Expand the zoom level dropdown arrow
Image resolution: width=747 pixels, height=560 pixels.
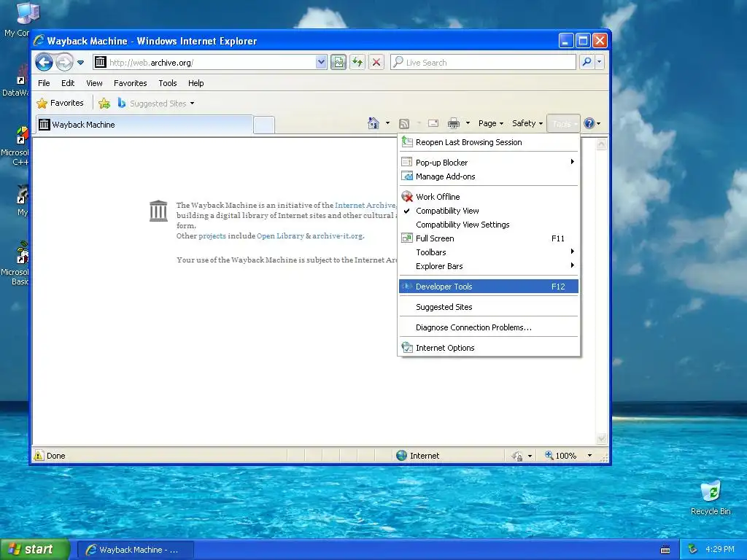click(x=589, y=456)
